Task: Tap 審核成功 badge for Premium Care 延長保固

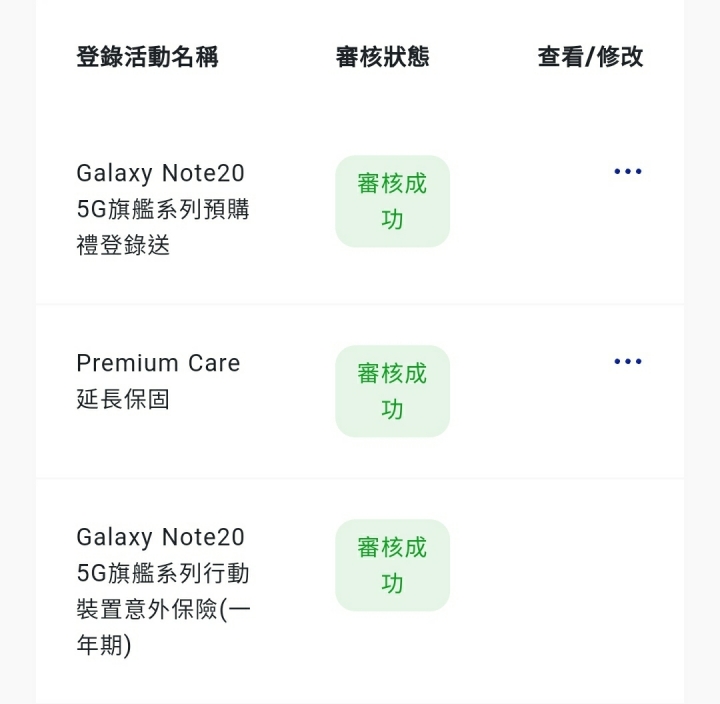Action: (392, 391)
